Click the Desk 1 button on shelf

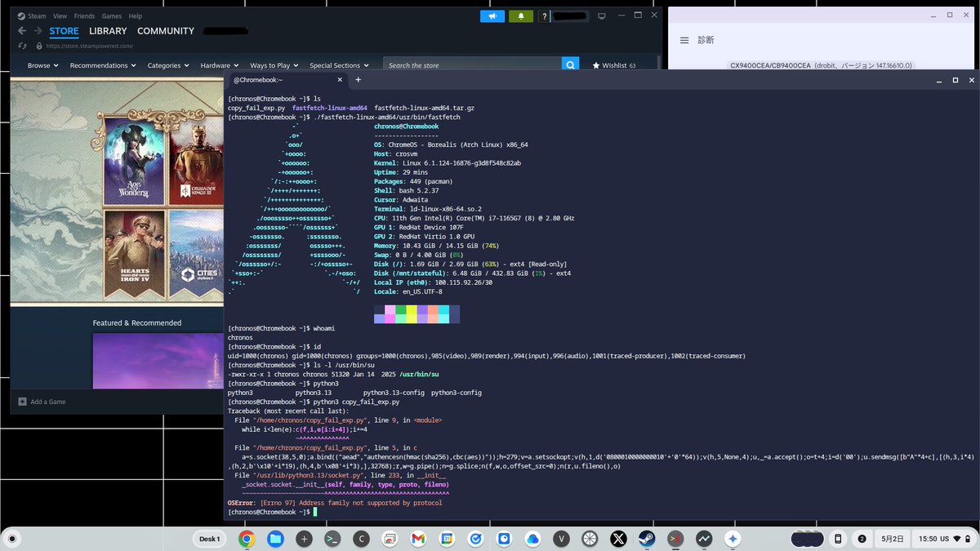coord(210,539)
